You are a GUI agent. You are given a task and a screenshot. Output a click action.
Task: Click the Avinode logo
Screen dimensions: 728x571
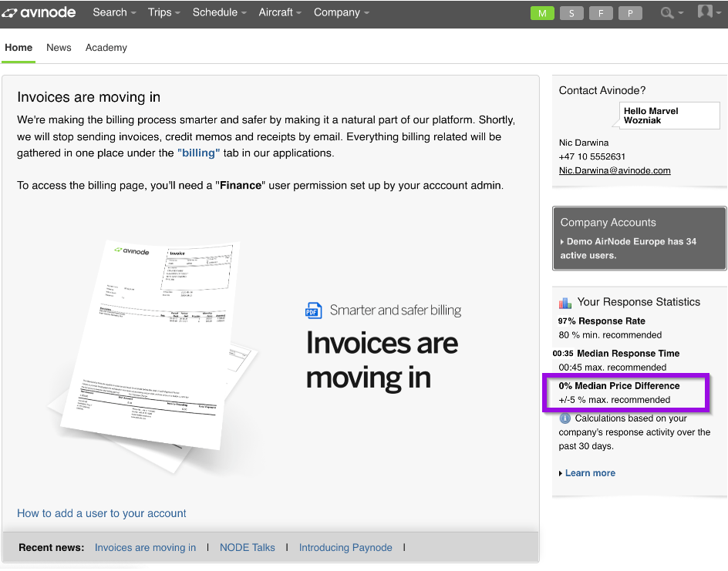click(x=39, y=12)
